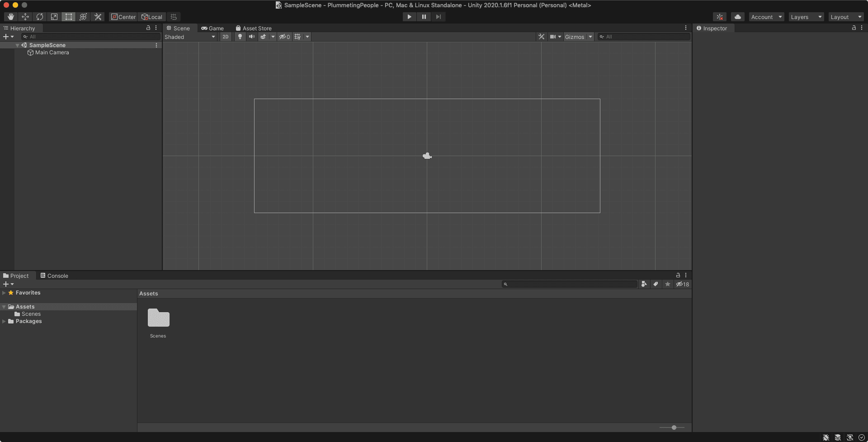Open the Gizmos dropdown
868x442 pixels.
point(578,37)
